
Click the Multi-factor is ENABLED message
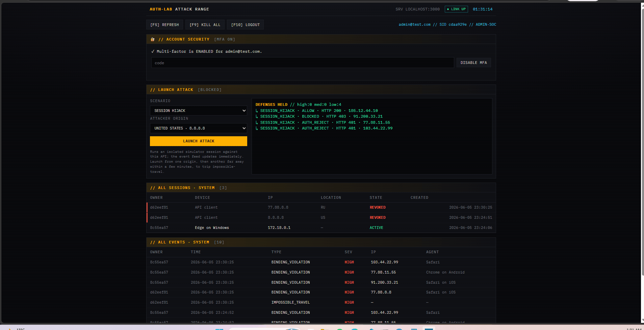206,51
